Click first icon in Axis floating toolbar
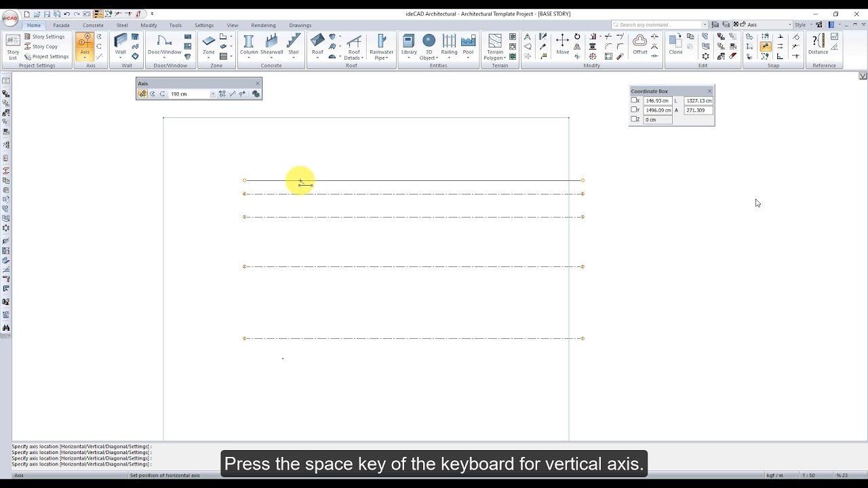Image resolution: width=868 pixels, height=488 pixels. pyautogui.click(x=142, y=94)
